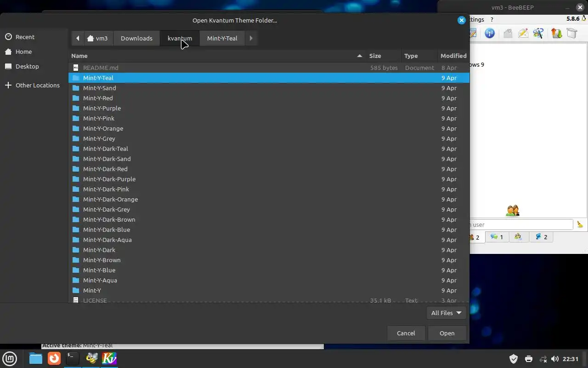Viewport: 588px width, 368px height.
Task: Click the printer tray icon
Action: click(x=528, y=359)
